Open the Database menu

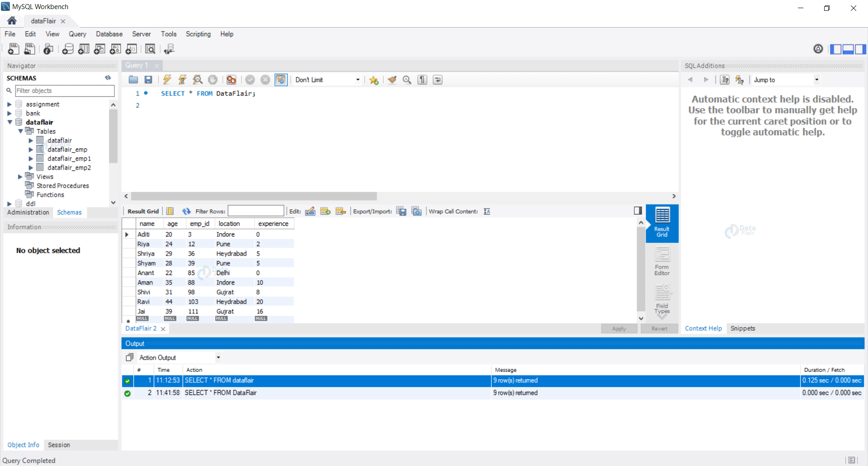[109, 34]
